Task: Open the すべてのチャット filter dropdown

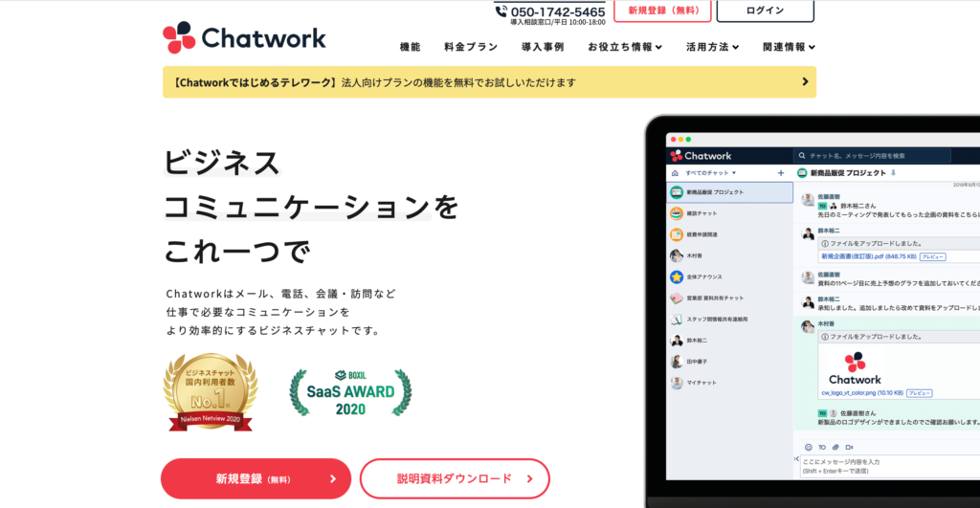Action: (x=711, y=173)
